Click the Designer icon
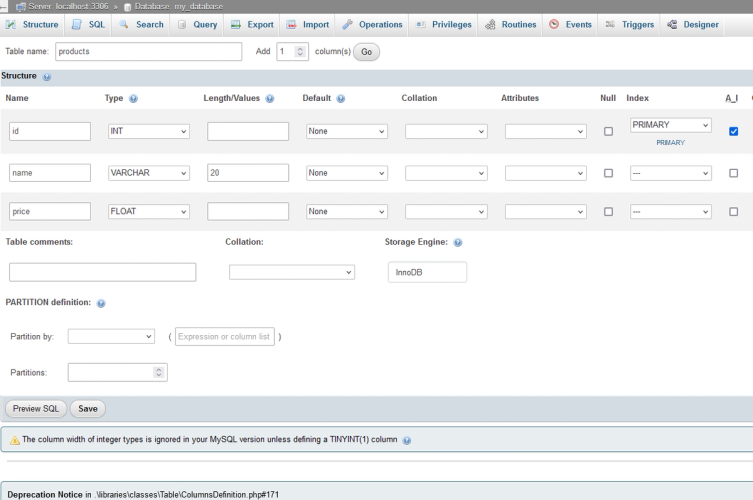753x500 pixels. click(672, 24)
